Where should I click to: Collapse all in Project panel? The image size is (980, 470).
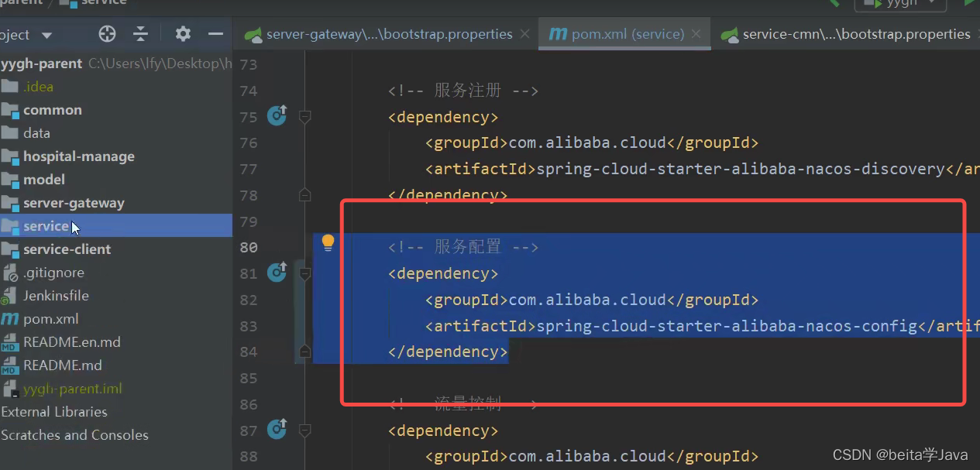tap(140, 34)
